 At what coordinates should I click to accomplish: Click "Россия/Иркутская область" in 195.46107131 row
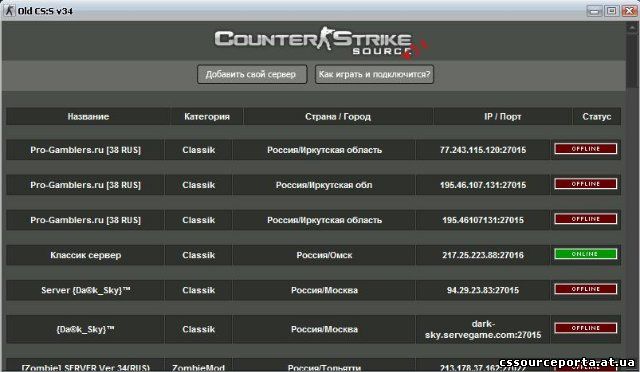pos(324,220)
